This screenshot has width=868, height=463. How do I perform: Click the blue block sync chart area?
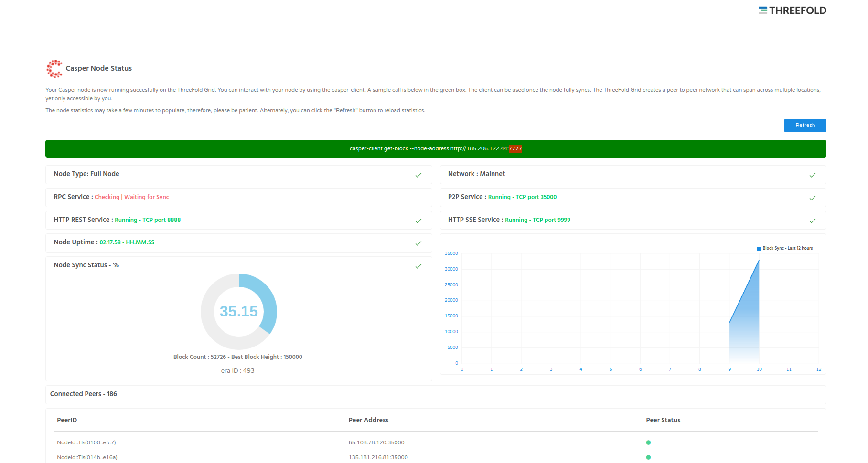[748, 329]
